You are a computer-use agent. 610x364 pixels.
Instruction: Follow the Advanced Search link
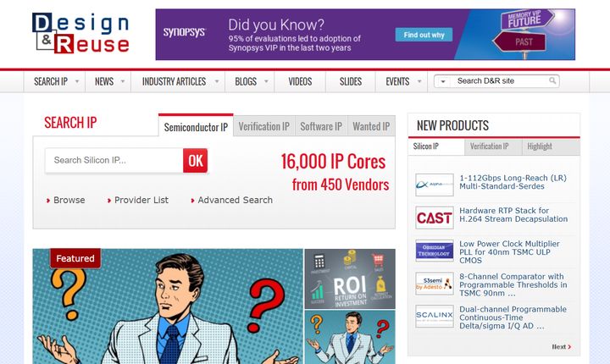(x=235, y=200)
